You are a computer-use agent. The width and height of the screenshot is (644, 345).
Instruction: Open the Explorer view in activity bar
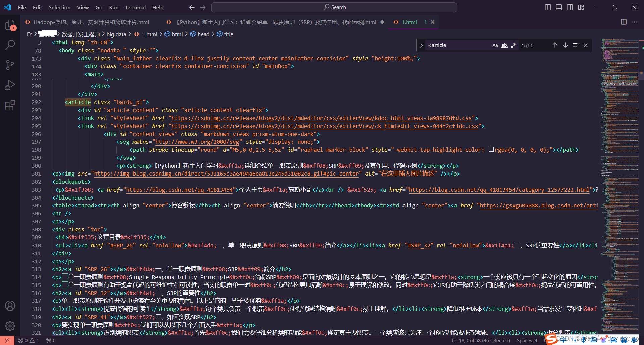10,25
